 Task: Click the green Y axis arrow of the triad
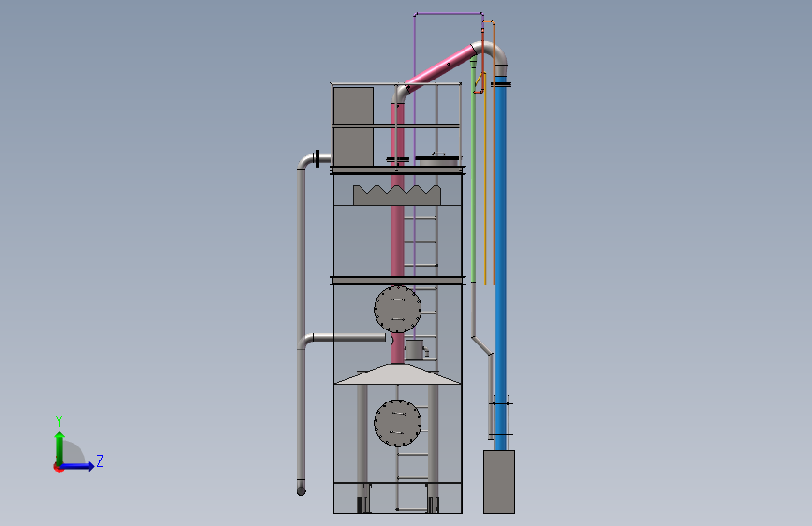pyautogui.click(x=60, y=447)
